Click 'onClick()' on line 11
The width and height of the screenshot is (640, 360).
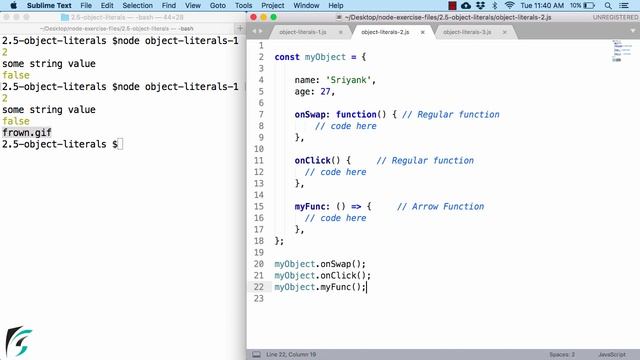click(x=317, y=160)
